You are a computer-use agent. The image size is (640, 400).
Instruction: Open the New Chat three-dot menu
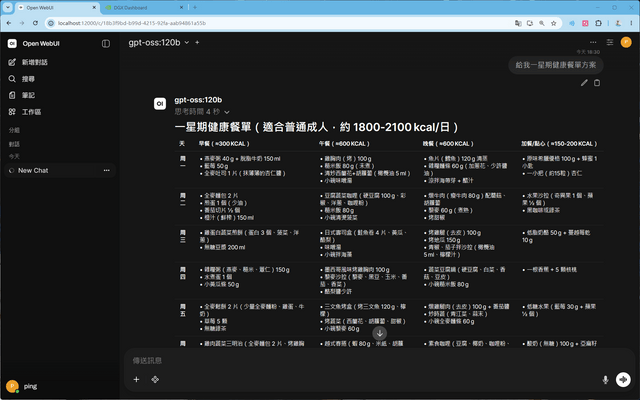click(107, 170)
